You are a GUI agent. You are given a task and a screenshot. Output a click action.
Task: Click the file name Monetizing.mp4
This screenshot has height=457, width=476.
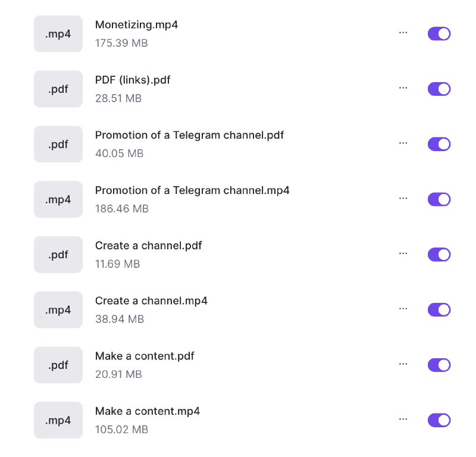tap(136, 25)
